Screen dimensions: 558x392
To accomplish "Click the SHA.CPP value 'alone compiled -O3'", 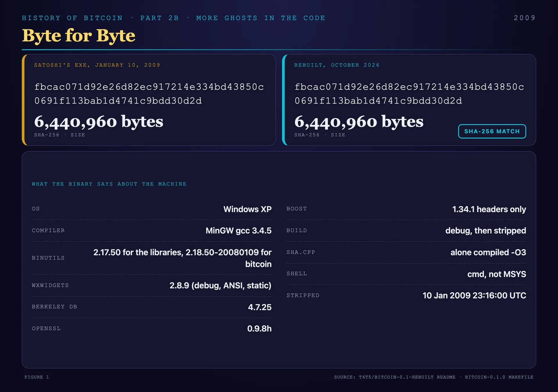I will (x=488, y=252).
